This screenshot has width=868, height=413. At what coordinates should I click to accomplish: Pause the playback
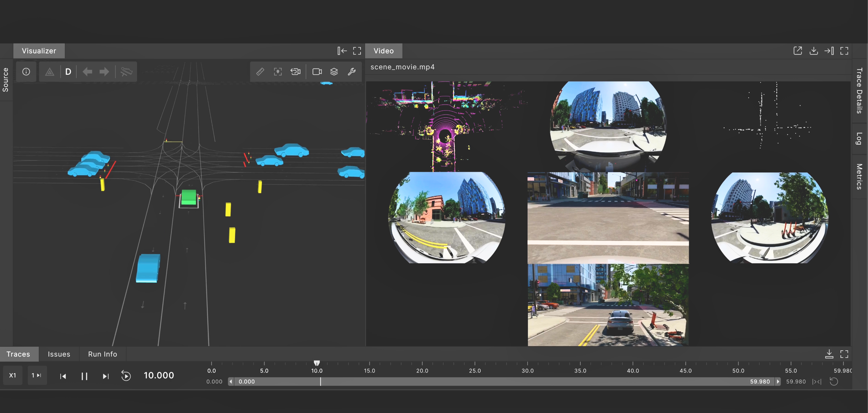click(x=84, y=376)
